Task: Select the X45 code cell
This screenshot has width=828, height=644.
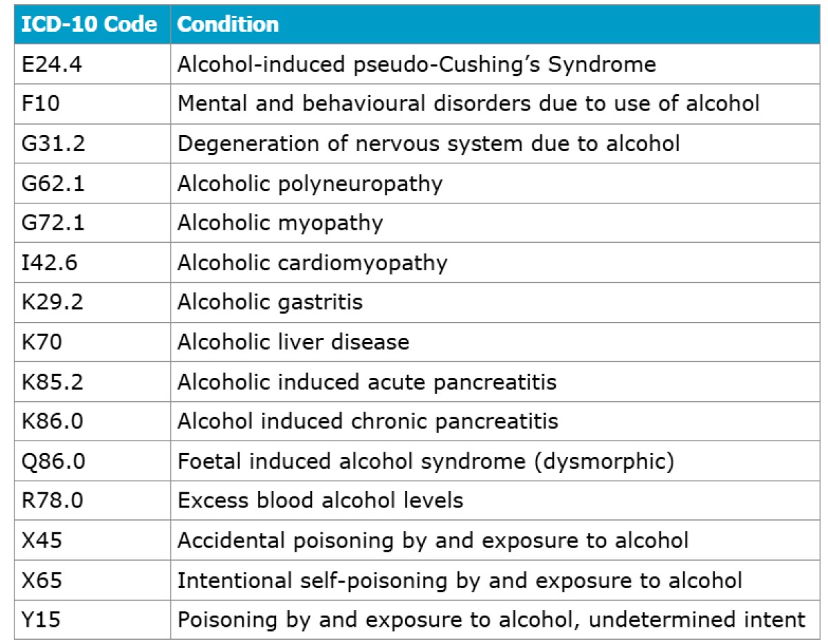Action: click(x=41, y=540)
